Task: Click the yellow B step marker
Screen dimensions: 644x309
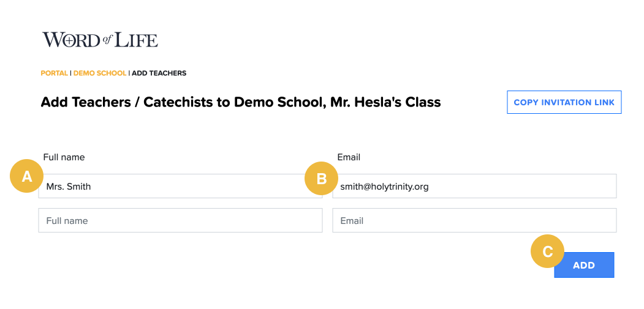Action: 322,179
